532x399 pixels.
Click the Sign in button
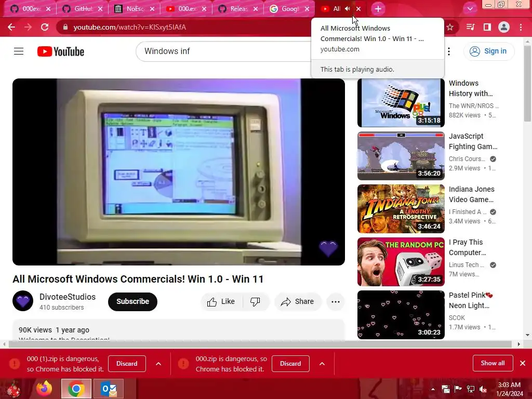[489, 51]
